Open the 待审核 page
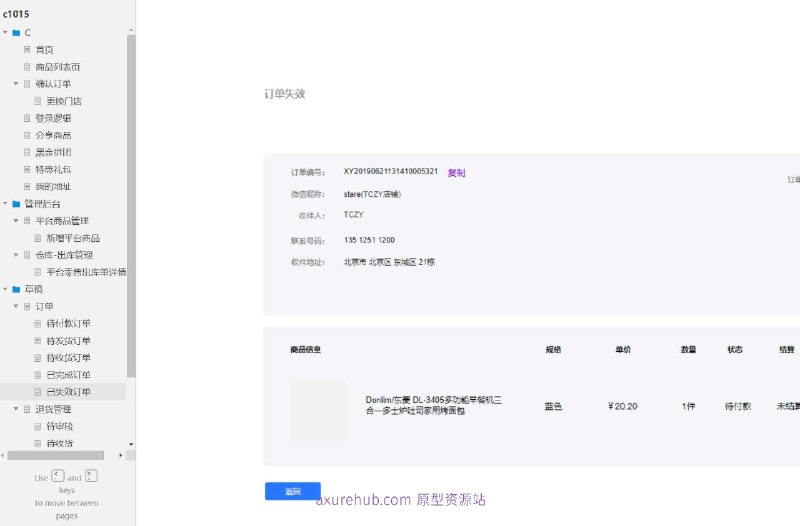The height and width of the screenshot is (526, 800). pyautogui.click(x=60, y=426)
